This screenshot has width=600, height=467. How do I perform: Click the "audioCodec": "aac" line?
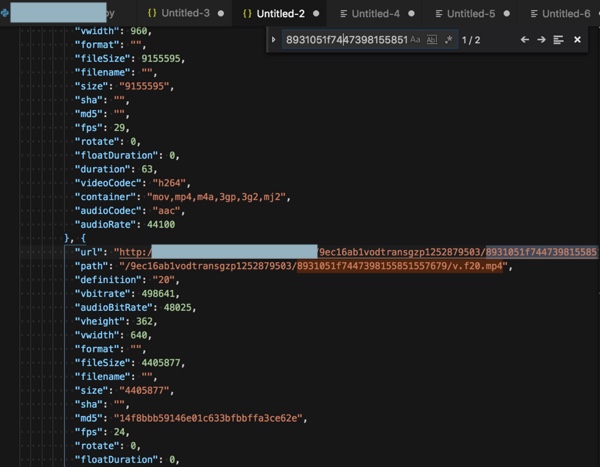pyautogui.click(x=130, y=211)
